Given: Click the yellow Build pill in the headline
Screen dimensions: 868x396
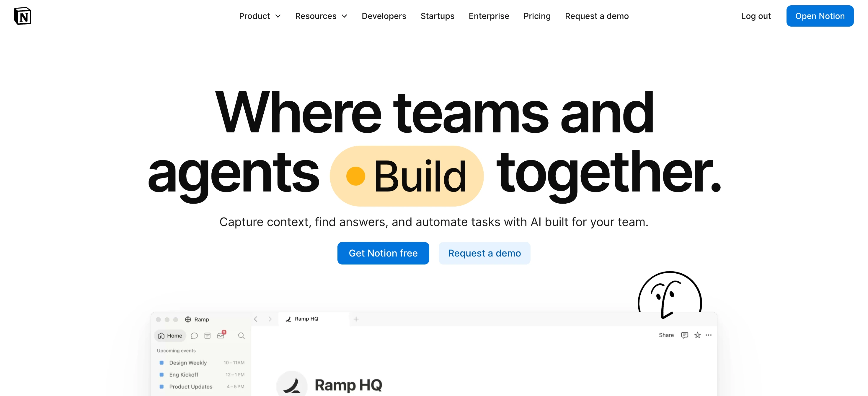Looking at the screenshot, I should click(407, 176).
